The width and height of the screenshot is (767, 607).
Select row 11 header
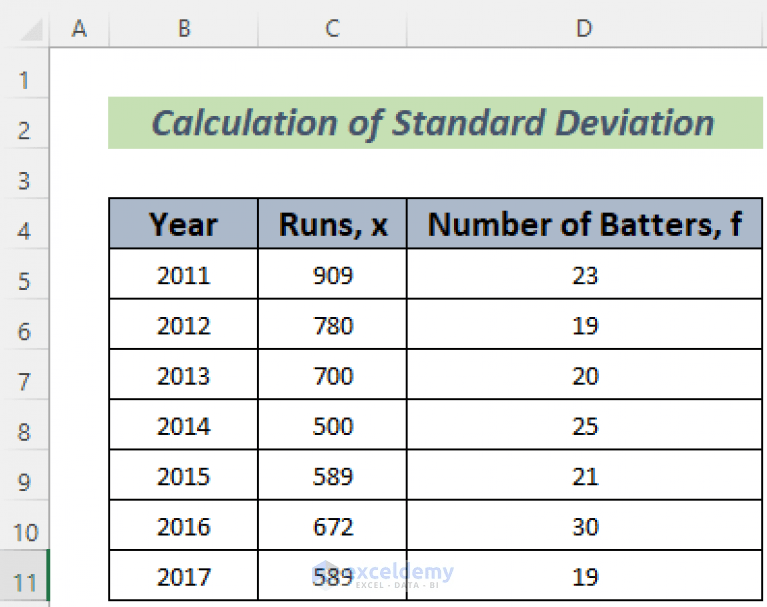click(x=24, y=576)
